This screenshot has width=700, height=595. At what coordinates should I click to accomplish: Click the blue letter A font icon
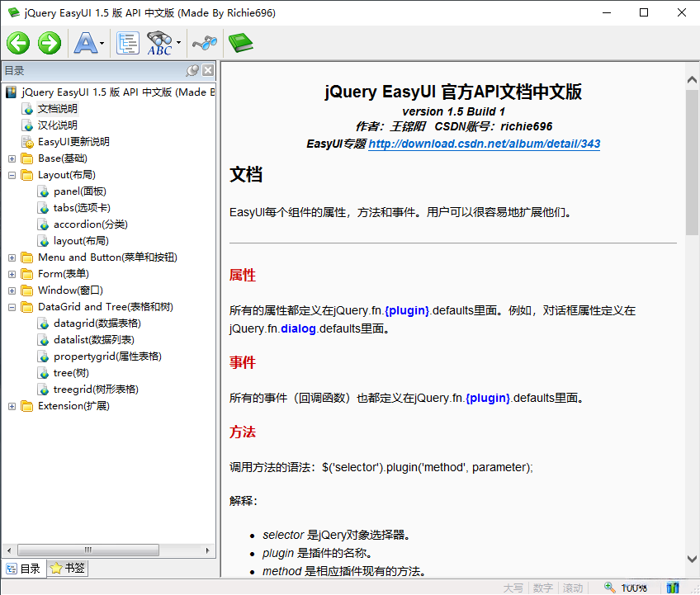(x=86, y=43)
